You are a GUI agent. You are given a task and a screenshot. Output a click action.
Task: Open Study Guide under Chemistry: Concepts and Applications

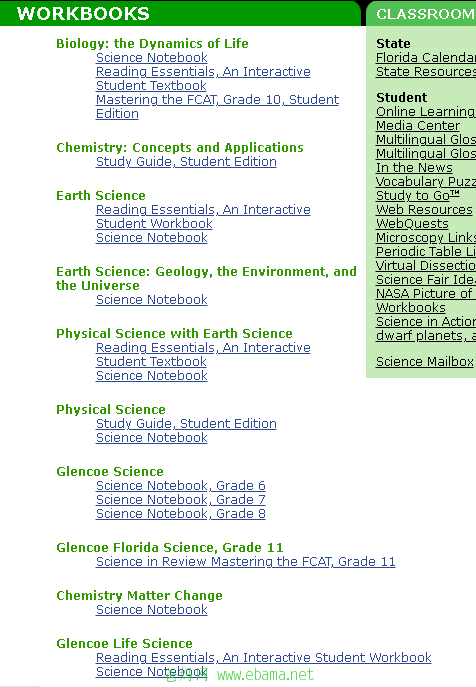pos(186,162)
